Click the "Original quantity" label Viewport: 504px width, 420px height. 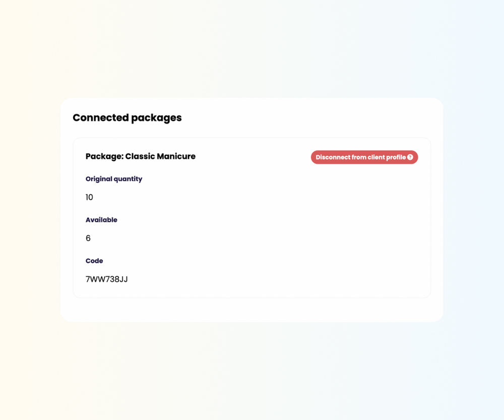(114, 179)
